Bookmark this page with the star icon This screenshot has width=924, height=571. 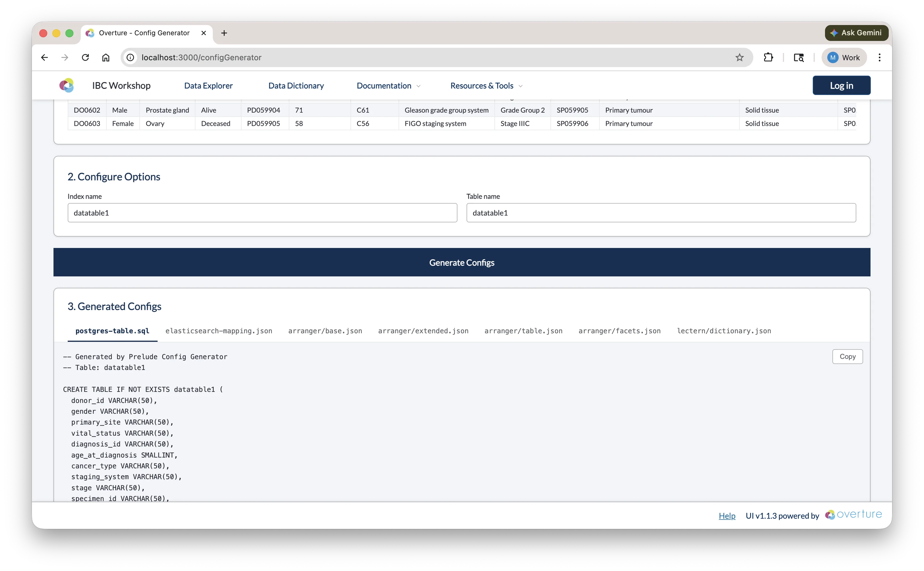pyautogui.click(x=740, y=57)
